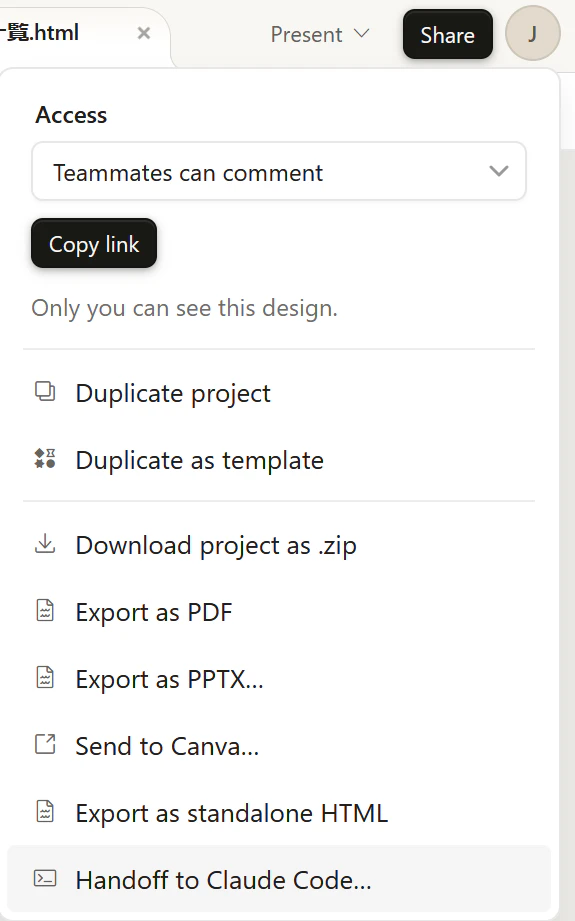Image resolution: width=575 pixels, height=921 pixels.
Task: Click the Send to Canva external-link icon
Action: [45, 745]
